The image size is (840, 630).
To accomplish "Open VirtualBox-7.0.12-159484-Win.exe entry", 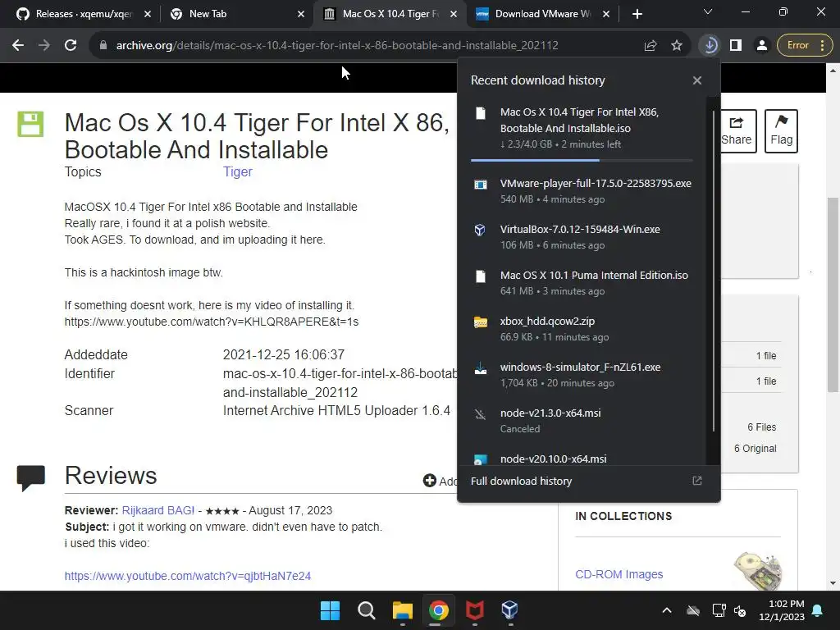I will (x=582, y=237).
